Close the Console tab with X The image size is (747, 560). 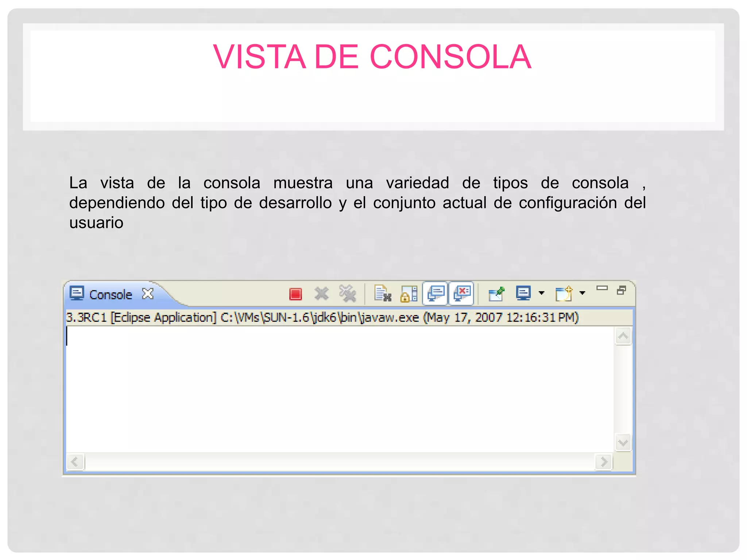pyautogui.click(x=148, y=293)
